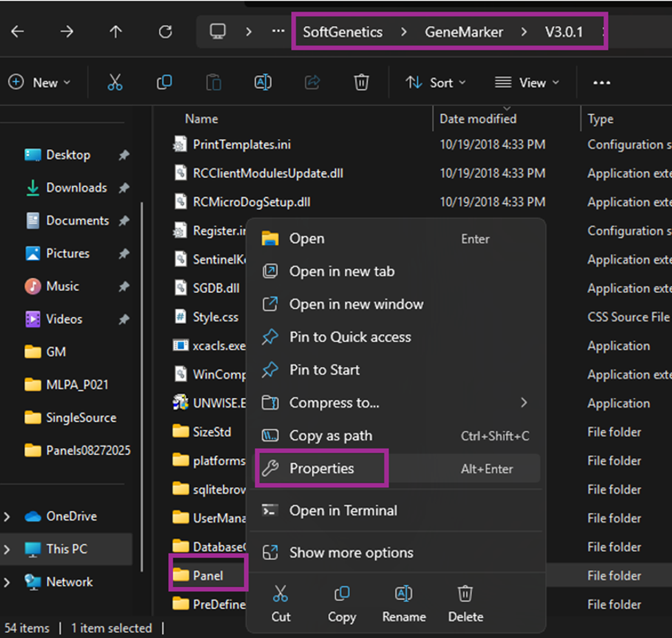This screenshot has height=638, width=672.
Task: Go up one folder level arrow
Action: (116, 32)
